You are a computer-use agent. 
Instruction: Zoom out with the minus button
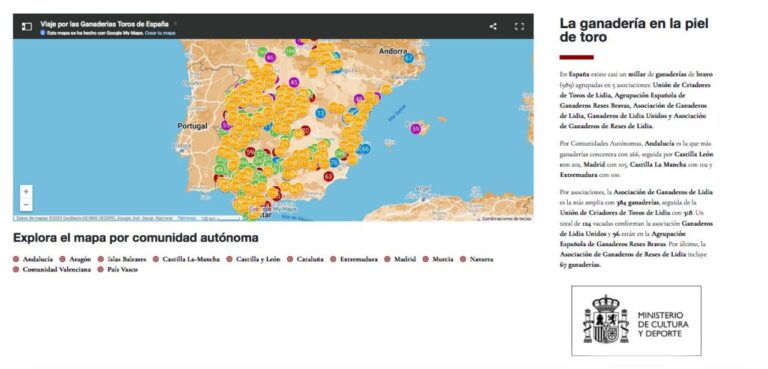pos(26,204)
